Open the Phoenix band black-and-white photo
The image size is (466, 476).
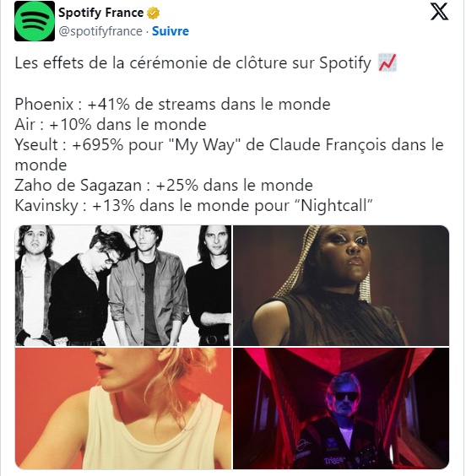click(123, 285)
